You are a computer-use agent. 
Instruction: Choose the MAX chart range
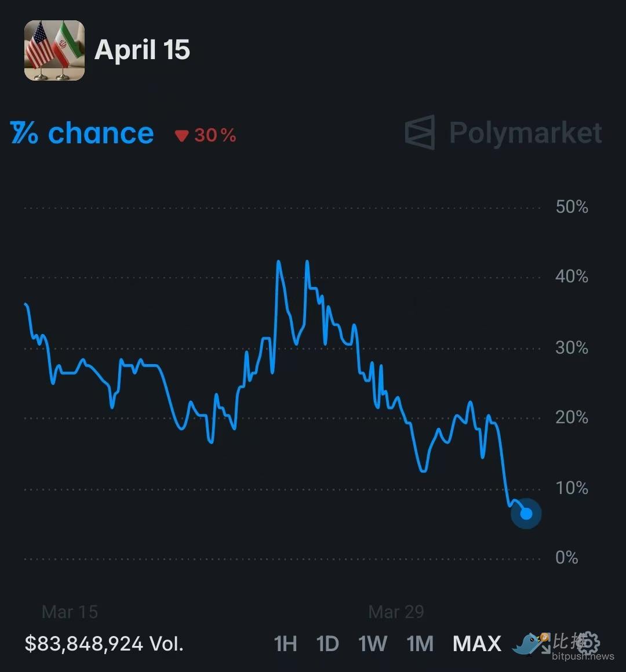[476, 644]
